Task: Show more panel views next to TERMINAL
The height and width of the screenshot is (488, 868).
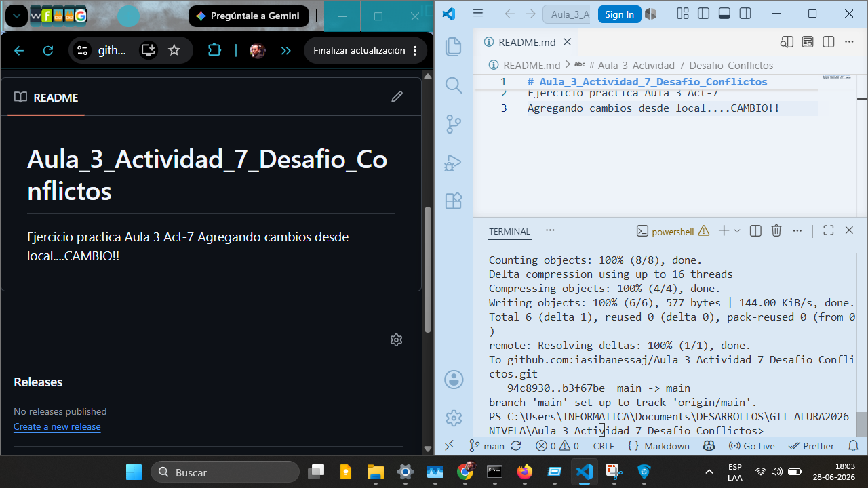Action: [550, 230]
